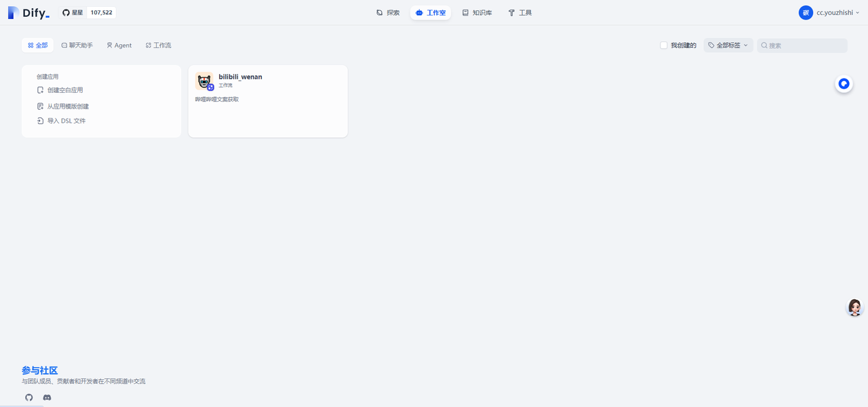Open the GitHub stars counter
The image size is (868, 407).
pyautogui.click(x=88, y=12)
